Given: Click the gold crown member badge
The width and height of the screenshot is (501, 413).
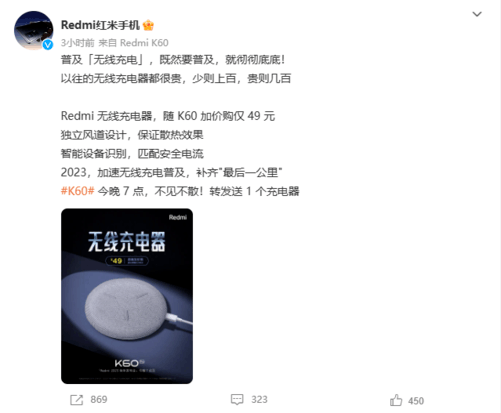Looking at the screenshot, I should (x=148, y=25).
